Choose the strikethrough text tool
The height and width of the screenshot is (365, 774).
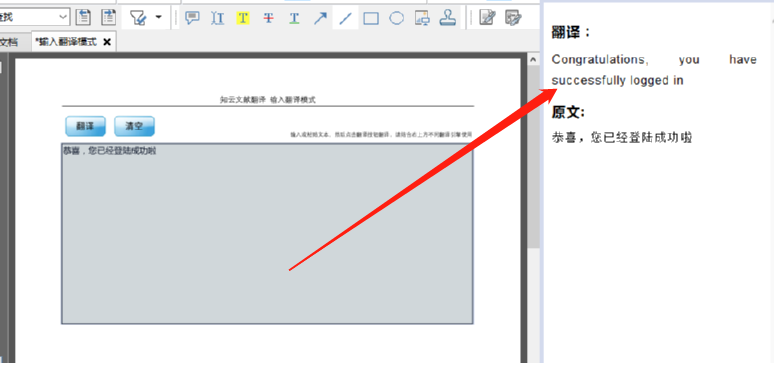tap(269, 18)
